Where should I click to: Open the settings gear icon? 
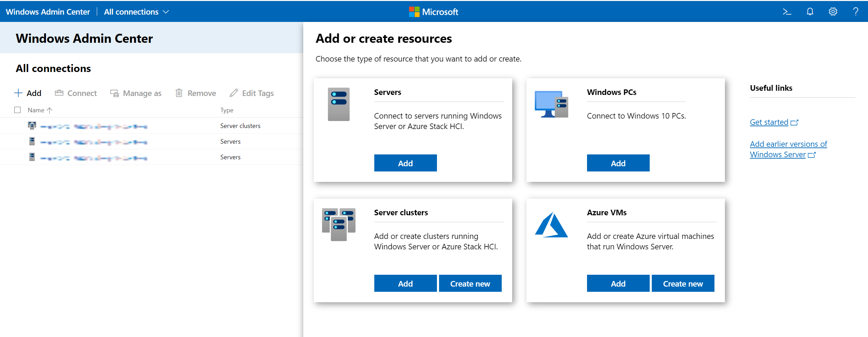(x=833, y=12)
